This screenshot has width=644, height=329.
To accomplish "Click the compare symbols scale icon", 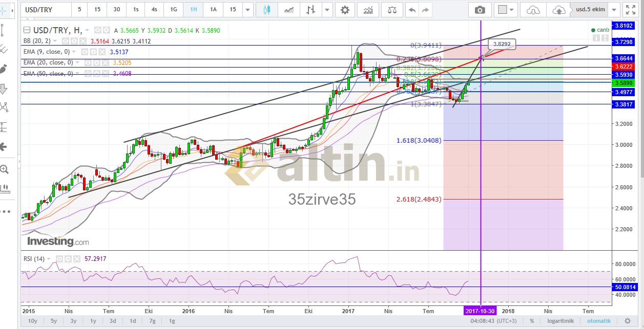I will 392,10.
